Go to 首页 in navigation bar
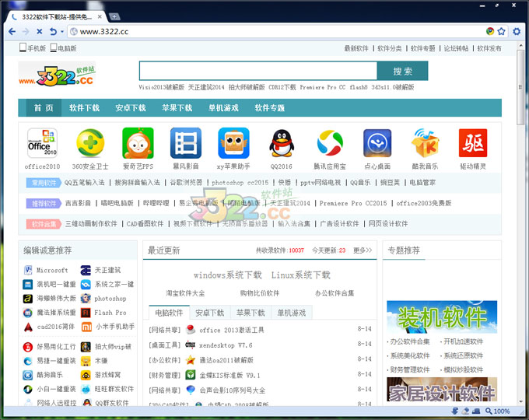The width and height of the screenshot is (529, 420). click(44, 108)
